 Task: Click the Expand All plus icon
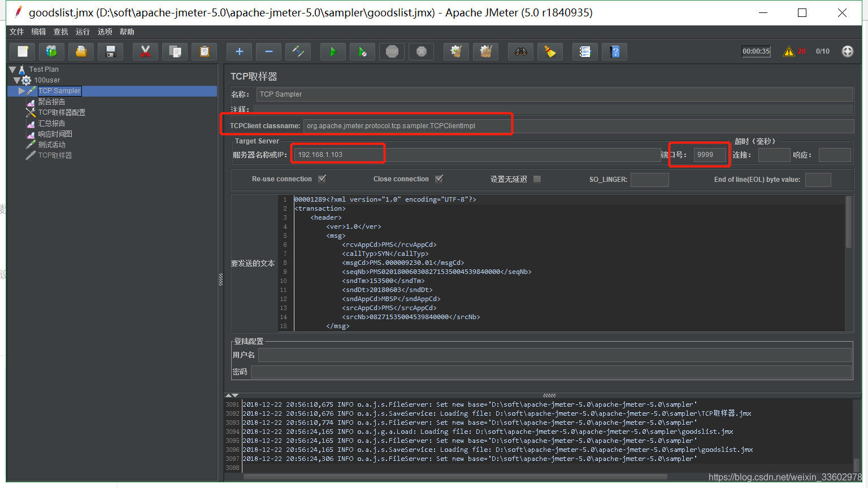[239, 51]
